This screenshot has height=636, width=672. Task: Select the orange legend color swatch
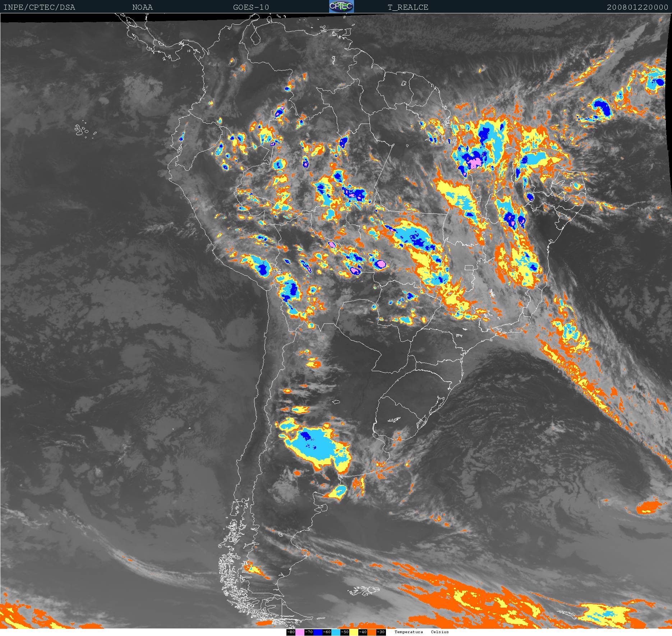[372, 632]
